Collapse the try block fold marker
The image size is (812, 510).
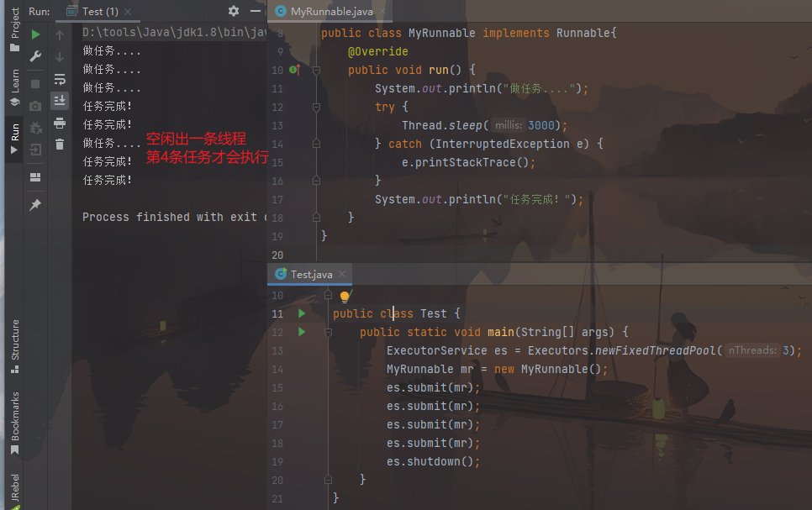316,108
